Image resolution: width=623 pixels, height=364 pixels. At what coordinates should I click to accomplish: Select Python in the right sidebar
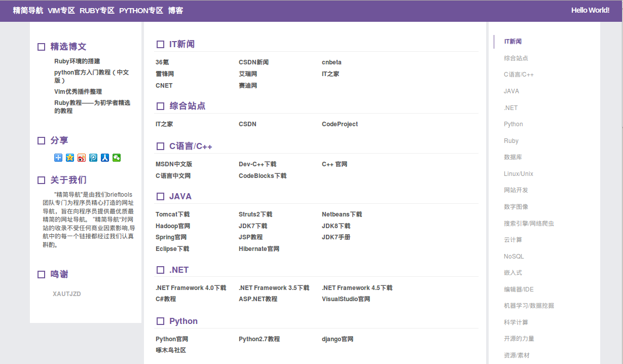(514, 124)
